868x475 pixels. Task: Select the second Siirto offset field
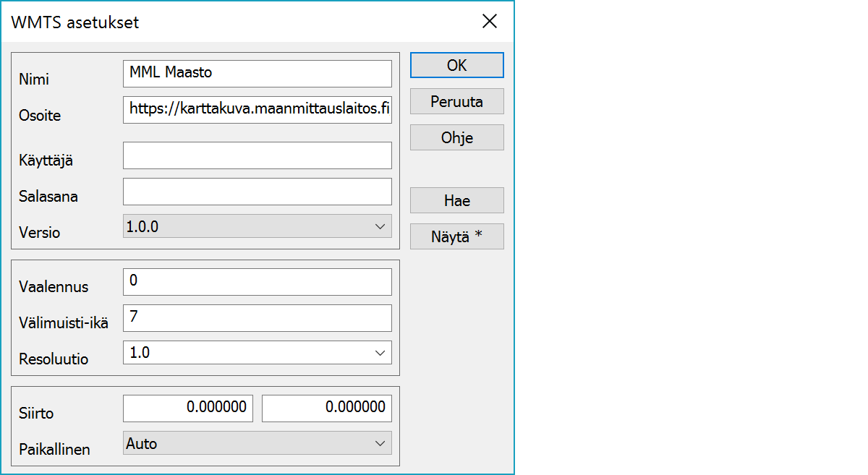326,408
